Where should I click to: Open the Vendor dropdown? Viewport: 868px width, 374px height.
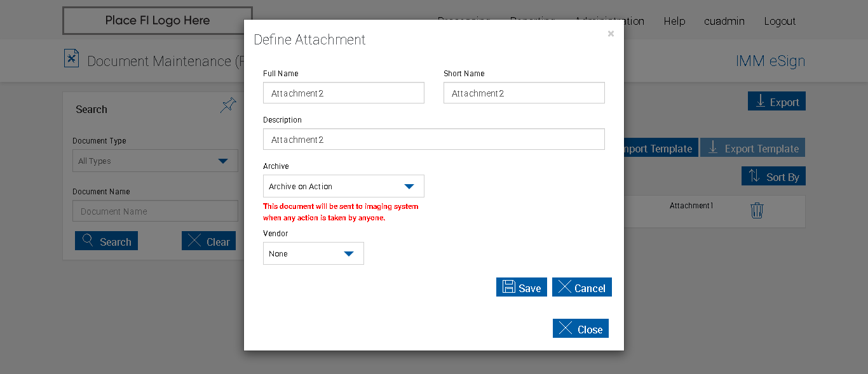click(x=313, y=253)
